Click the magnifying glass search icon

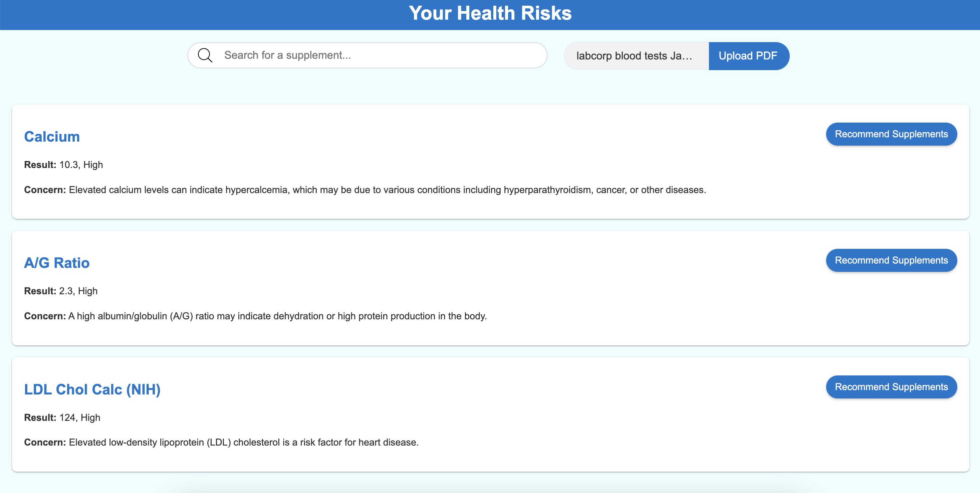tap(205, 55)
